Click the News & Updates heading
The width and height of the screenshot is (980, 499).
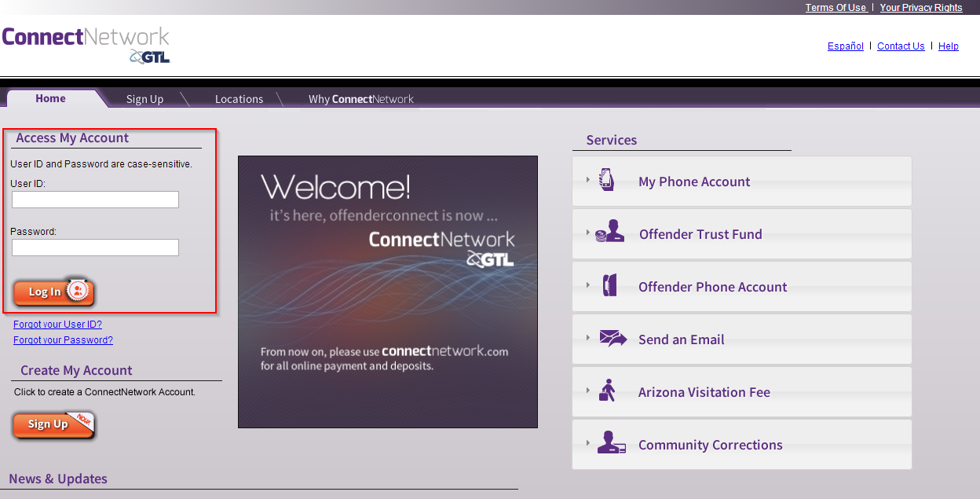58,479
